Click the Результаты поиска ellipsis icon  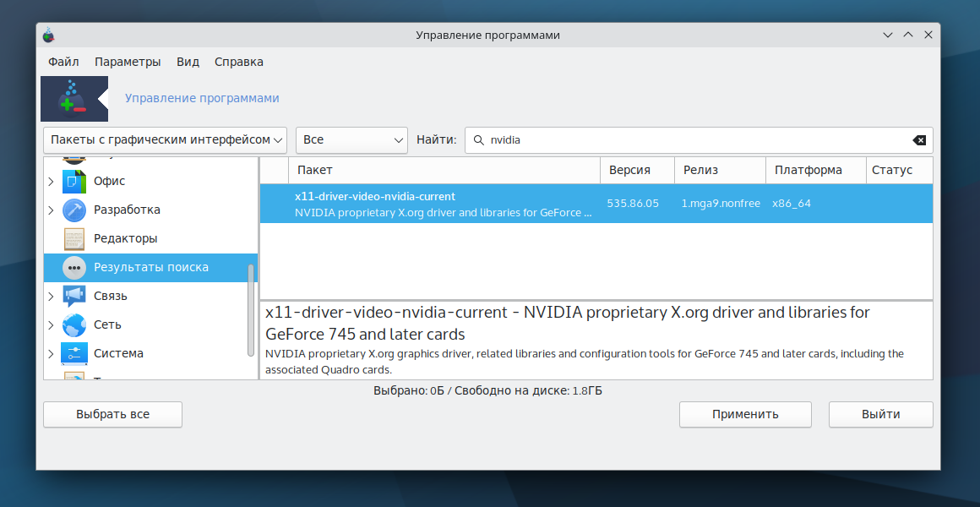click(74, 267)
